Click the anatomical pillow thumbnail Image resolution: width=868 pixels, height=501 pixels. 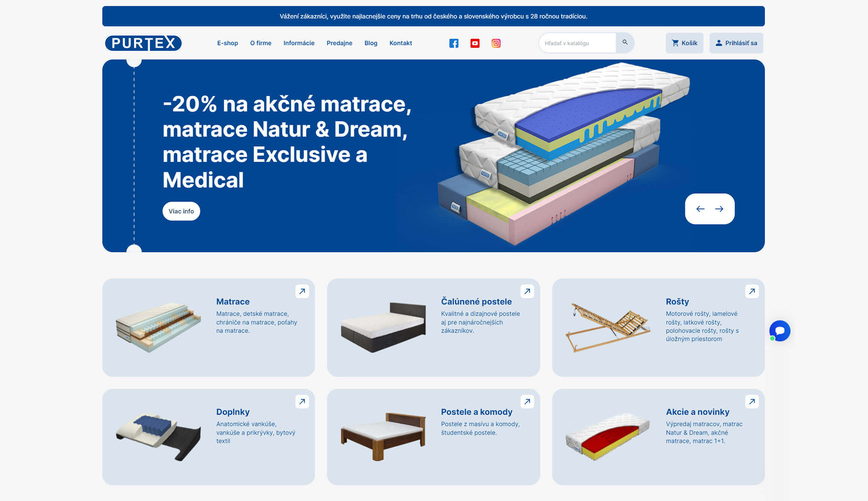pyautogui.click(x=158, y=437)
